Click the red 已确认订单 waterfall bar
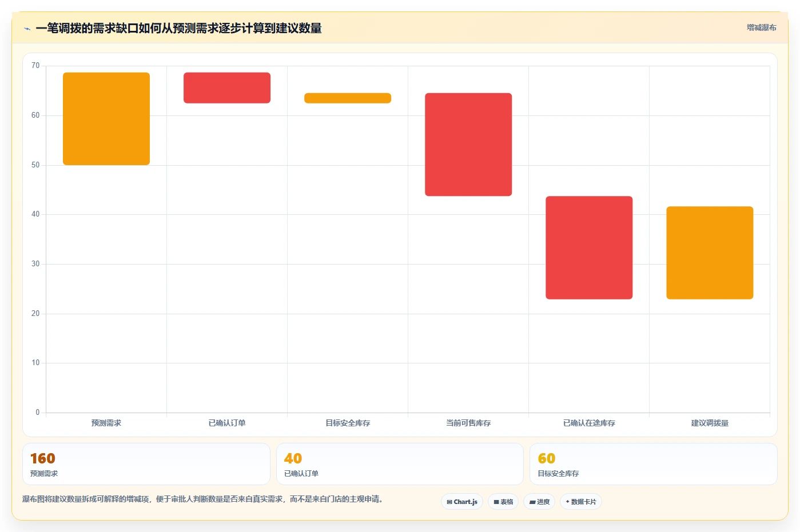This screenshot has width=800, height=532. point(227,88)
